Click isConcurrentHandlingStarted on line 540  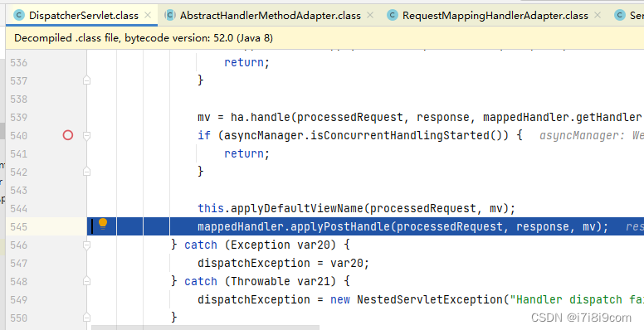(400, 135)
